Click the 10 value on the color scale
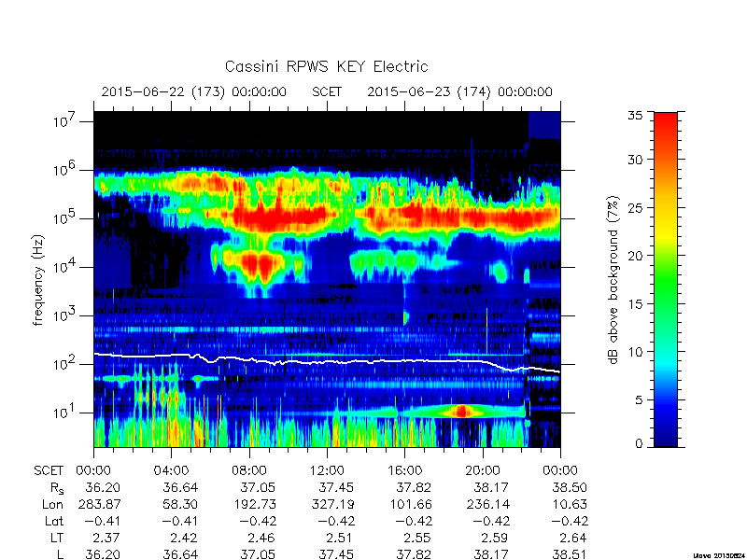This screenshot has width=747, height=560. 635,352
